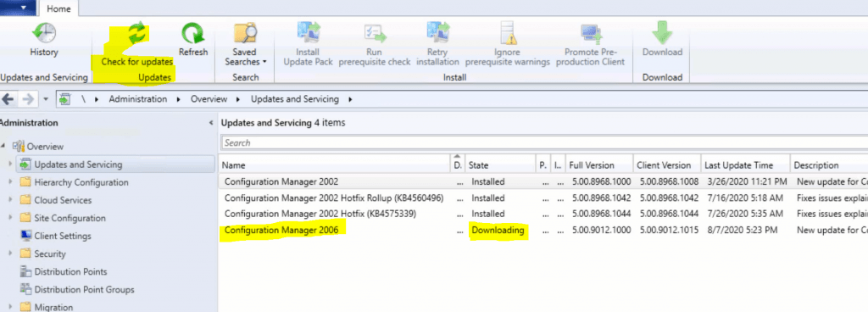The image size is (868, 312).
Task: Sort by the Last Update Time column
Action: (x=745, y=164)
